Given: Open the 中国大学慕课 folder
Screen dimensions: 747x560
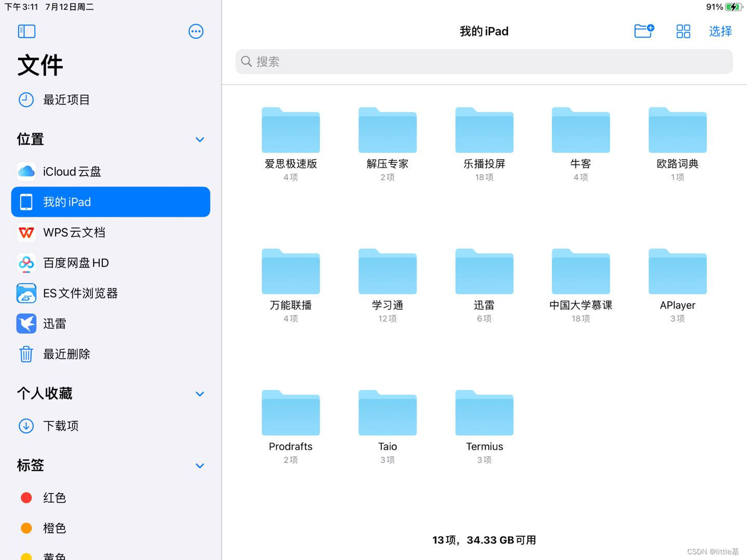Looking at the screenshot, I should [x=581, y=272].
